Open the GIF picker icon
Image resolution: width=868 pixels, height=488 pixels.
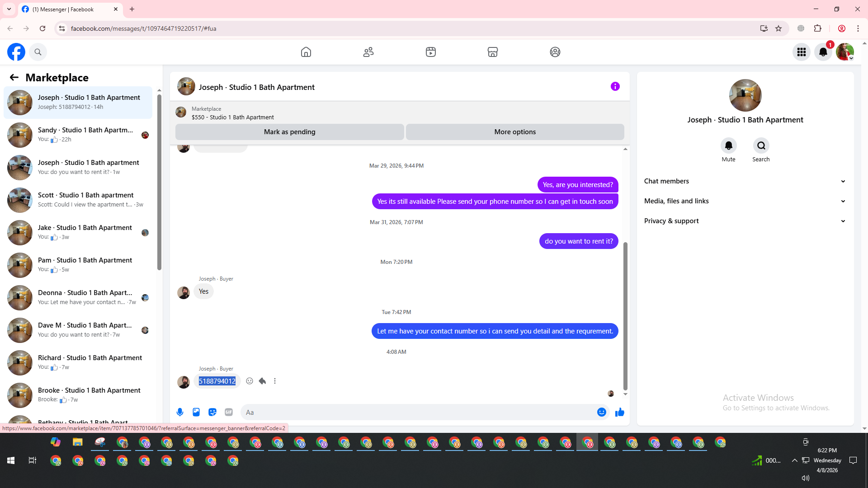229,412
